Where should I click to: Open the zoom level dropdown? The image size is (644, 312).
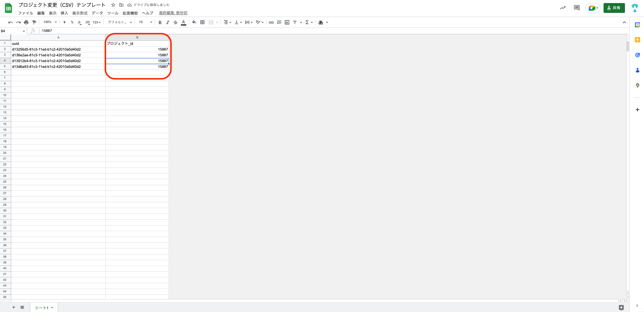point(50,22)
